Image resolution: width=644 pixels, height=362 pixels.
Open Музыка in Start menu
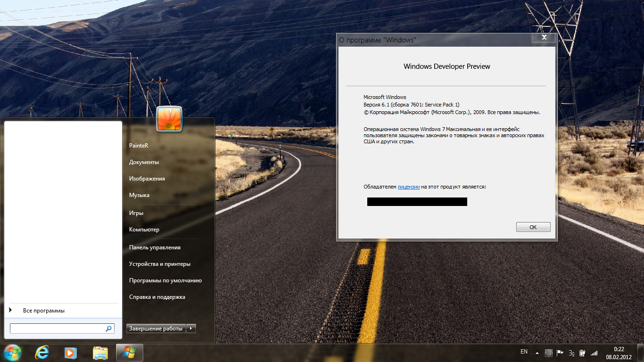(139, 195)
